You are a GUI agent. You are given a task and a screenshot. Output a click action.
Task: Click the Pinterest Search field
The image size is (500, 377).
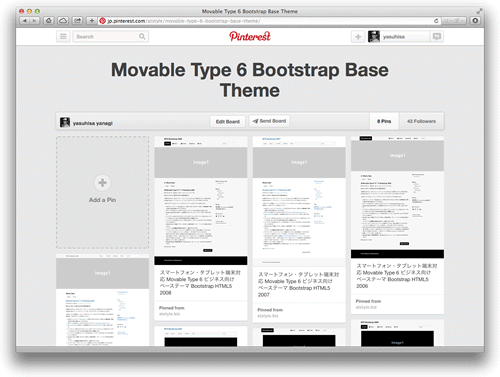[x=111, y=36]
